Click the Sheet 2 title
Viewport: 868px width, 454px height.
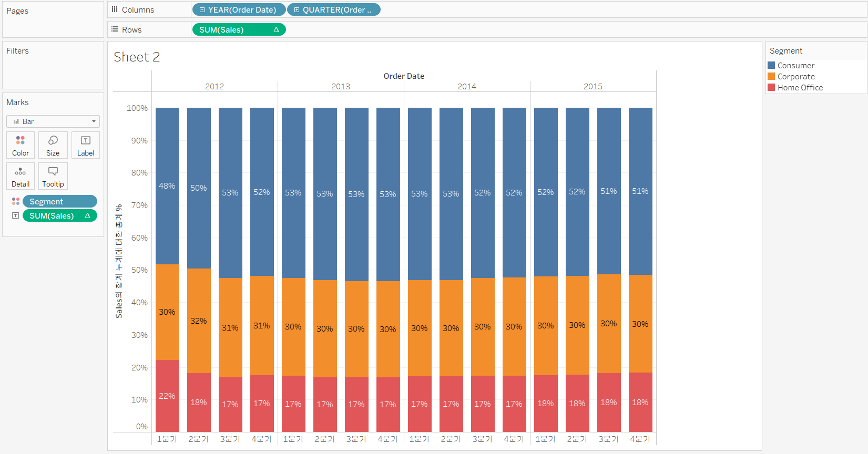137,57
